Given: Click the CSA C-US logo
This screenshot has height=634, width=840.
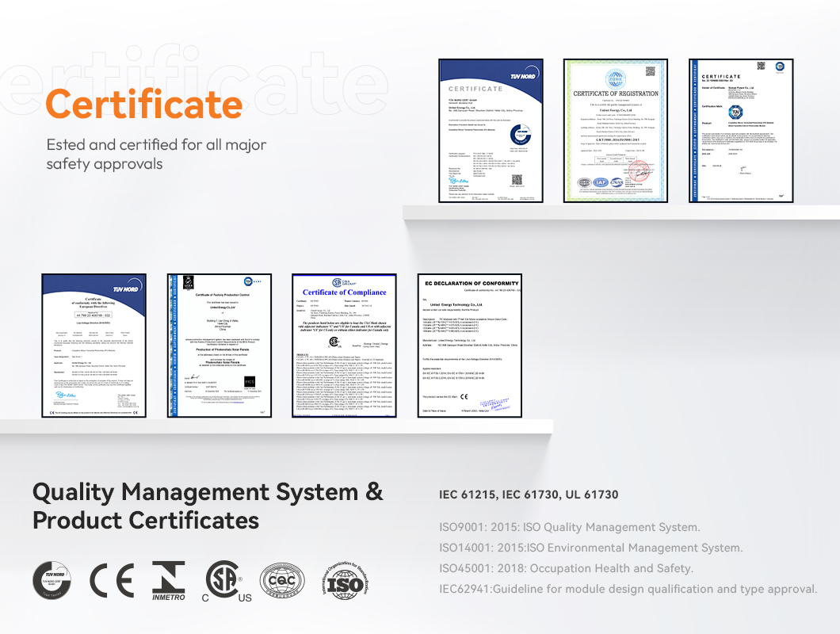Looking at the screenshot, I should (227, 581).
